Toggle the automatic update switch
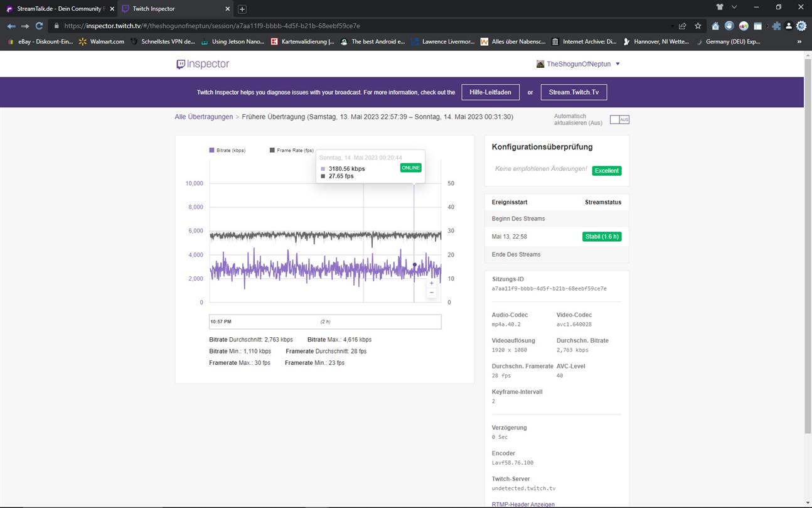This screenshot has width=812, height=508. click(619, 119)
